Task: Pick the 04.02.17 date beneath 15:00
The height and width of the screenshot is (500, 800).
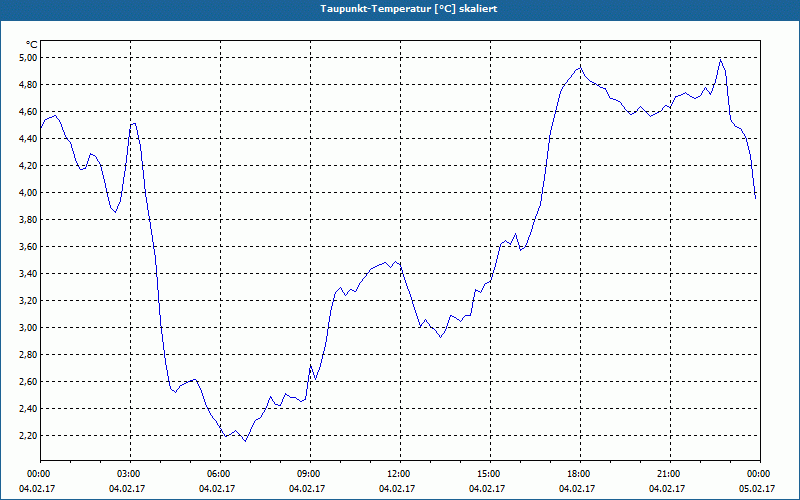Action: (x=487, y=489)
